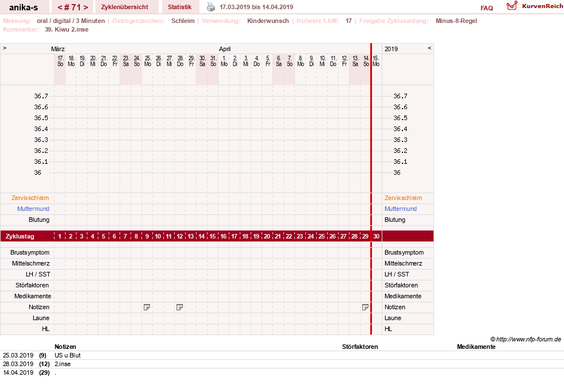Click cycle day 14 cell
564x392 pixels.
coord(201,236)
